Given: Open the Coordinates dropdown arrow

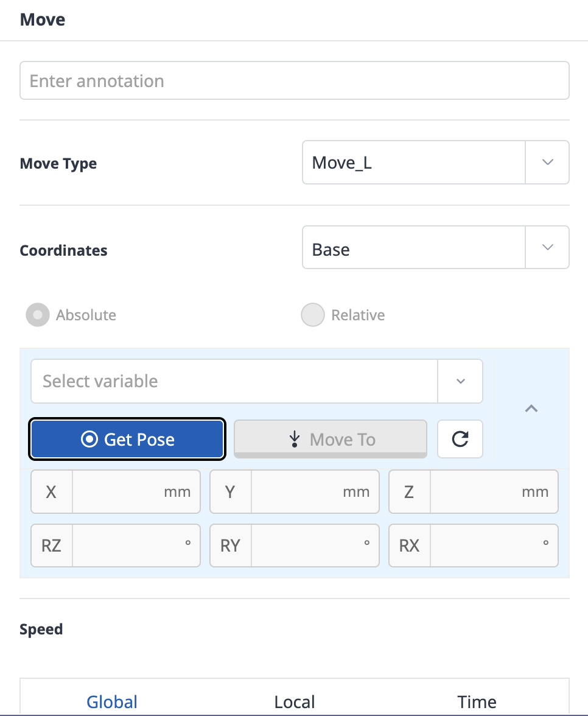Looking at the screenshot, I should point(547,247).
